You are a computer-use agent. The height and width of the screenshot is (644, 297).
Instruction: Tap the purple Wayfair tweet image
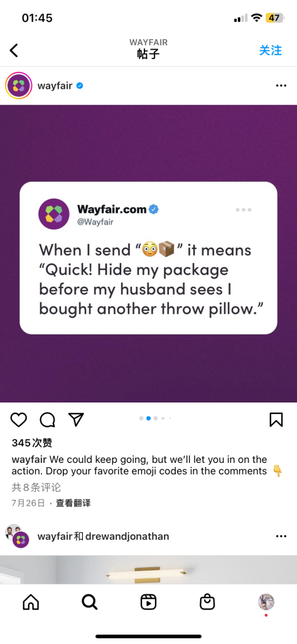[148, 254]
